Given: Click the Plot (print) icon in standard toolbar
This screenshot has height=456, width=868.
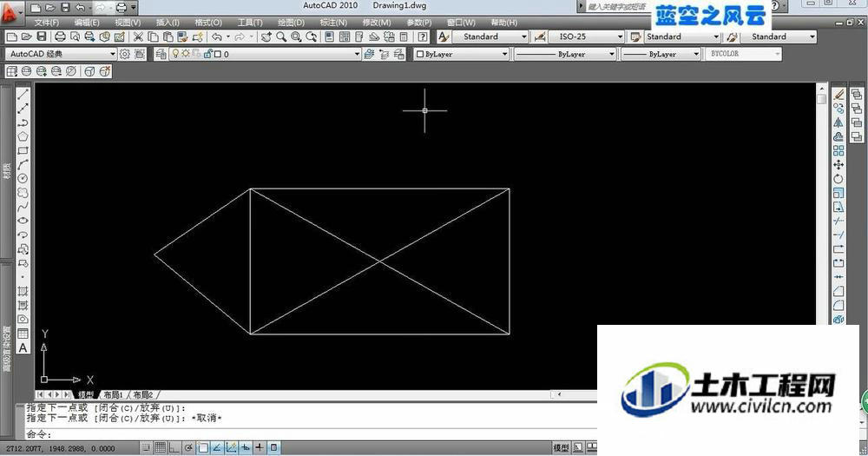Looking at the screenshot, I should [61, 36].
